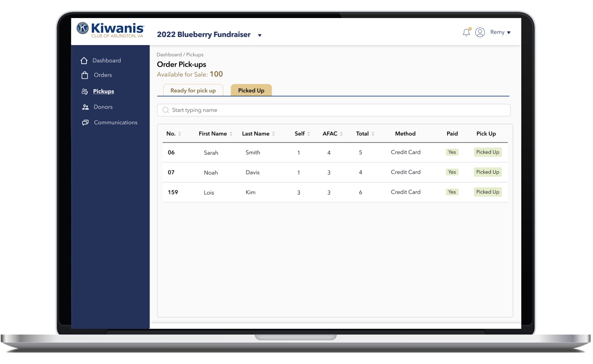Click the Method column header
Screen dimensions: 593x364
(x=405, y=134)
